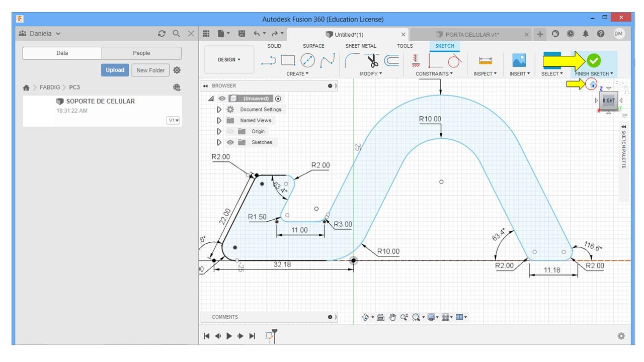
Task: Save the document with the floppy icon
Action: 242,34
